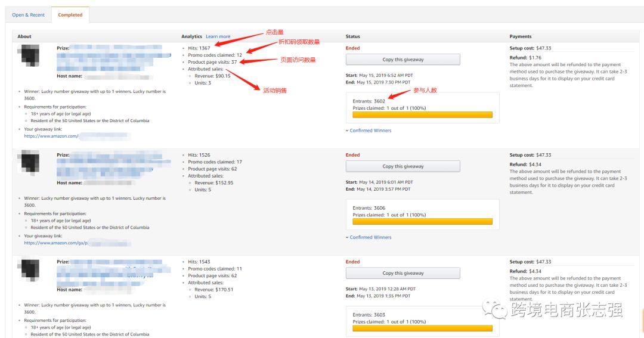
Task: Select 'Product page visits: 37'
Action: 212,62
